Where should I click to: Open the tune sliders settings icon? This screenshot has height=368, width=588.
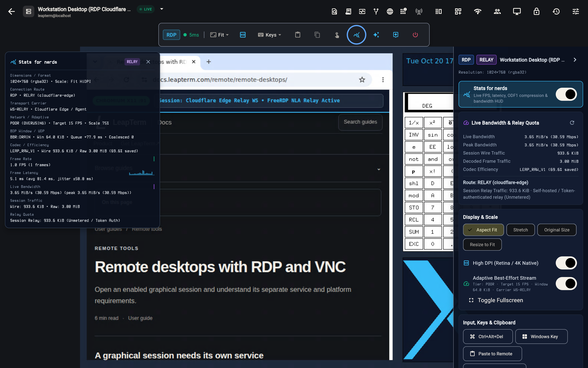(576, 11)
